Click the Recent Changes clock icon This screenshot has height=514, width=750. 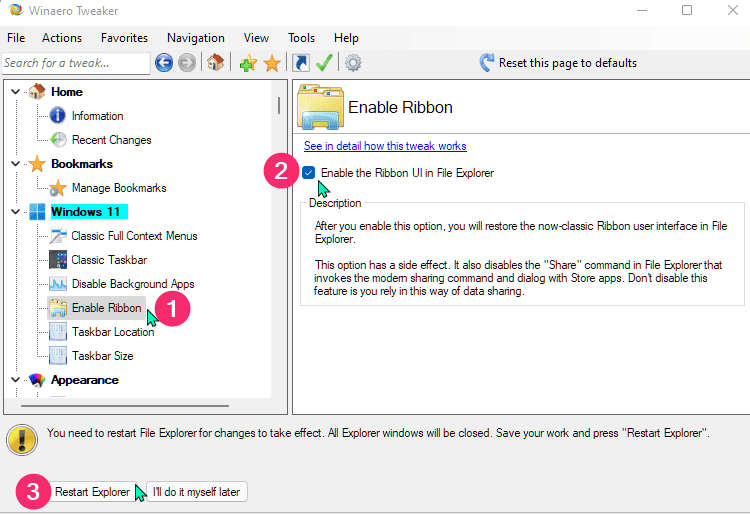coord(58,140)
